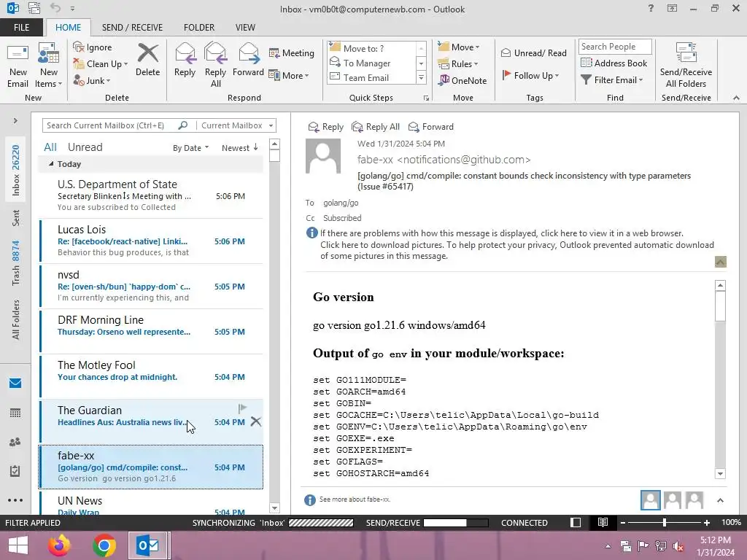
Task: Open the Quick Steps dialog launcher
Action: 426,98
